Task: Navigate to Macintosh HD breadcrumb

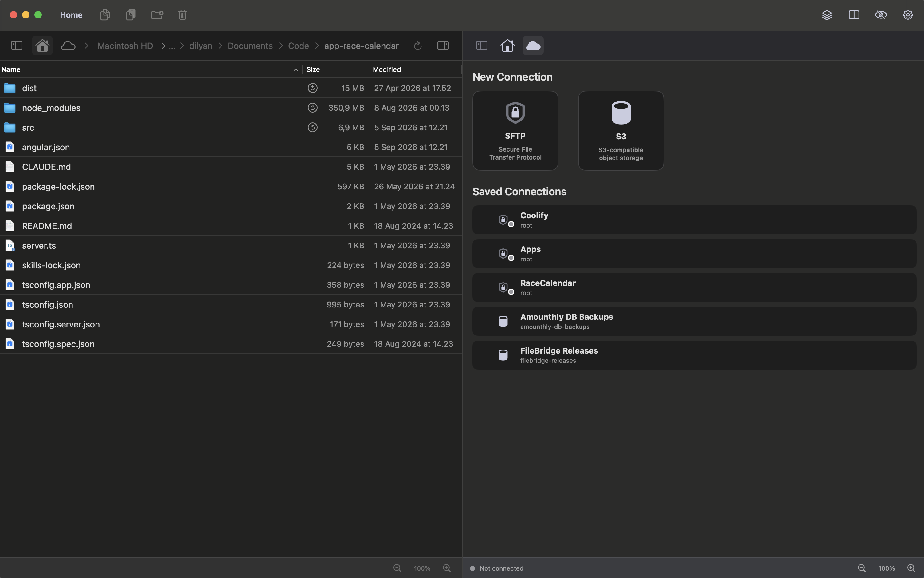Action: pos(125,46)
